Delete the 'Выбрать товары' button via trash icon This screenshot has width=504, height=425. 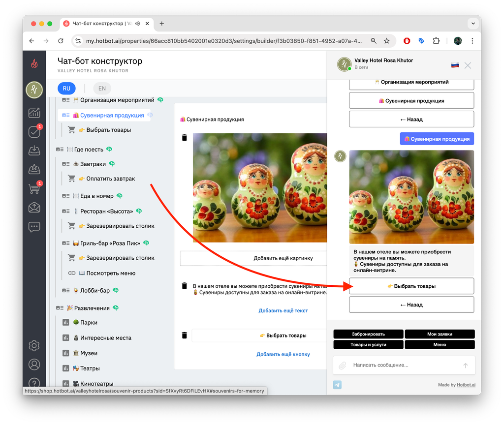coord(184,335)
